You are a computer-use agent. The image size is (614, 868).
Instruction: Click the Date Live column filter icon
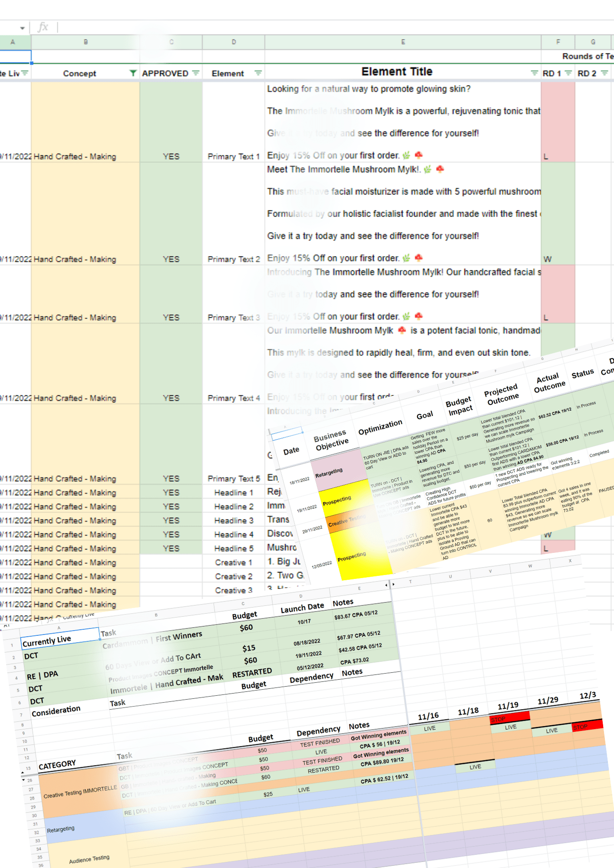25,73
